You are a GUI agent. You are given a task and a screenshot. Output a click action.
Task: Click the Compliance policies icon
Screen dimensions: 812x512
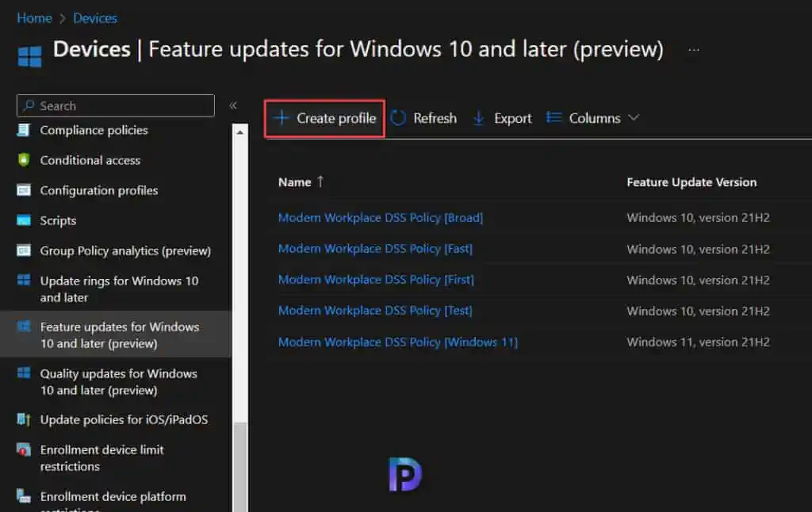click(x=23, y=130)
